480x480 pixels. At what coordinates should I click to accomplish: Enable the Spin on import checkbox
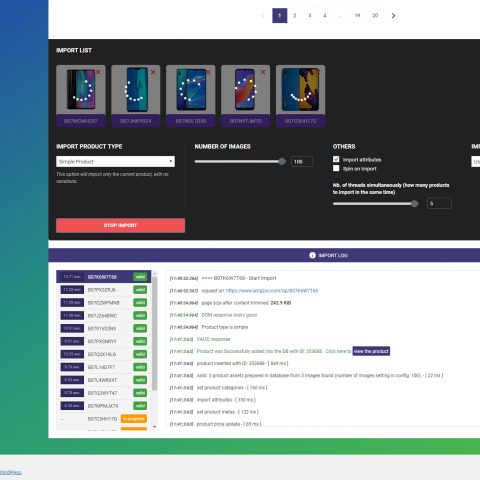tap(336, 168)
